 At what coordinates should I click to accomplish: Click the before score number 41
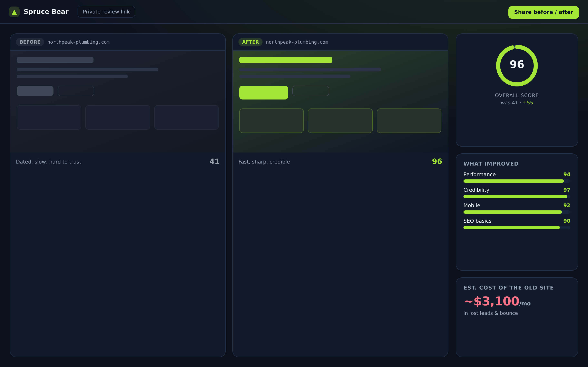pyautogui.click(x=214, y=161)
